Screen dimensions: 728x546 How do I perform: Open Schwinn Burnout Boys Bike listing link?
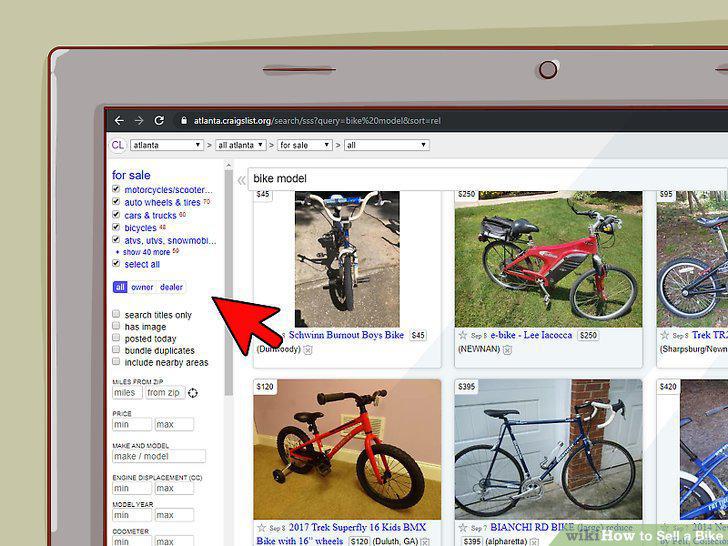coord(346,335)
